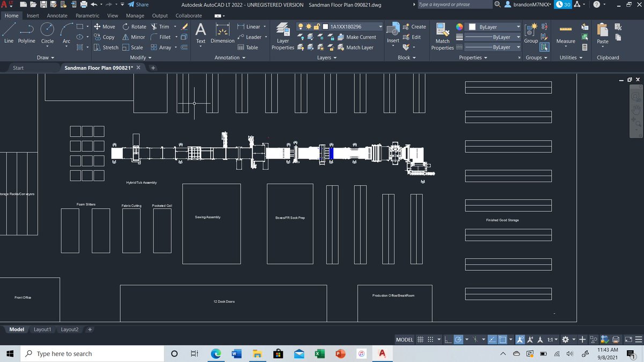Click the Erase tool icon
Image resolution: width=644 pixels, height=362 pixels.
184,27
